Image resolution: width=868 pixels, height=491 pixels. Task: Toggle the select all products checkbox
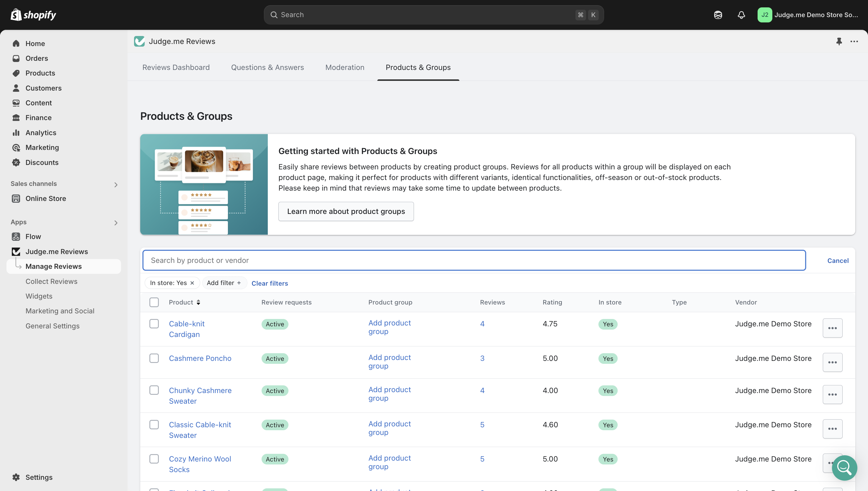click(154, 302)
